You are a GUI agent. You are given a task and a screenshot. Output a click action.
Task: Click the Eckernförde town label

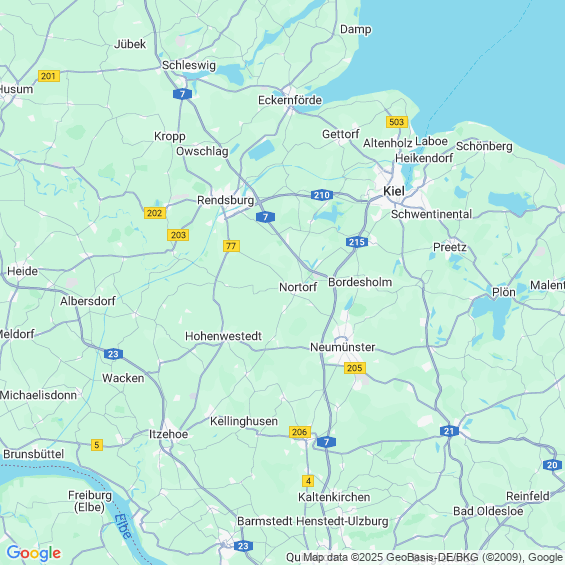click(290, 100)
